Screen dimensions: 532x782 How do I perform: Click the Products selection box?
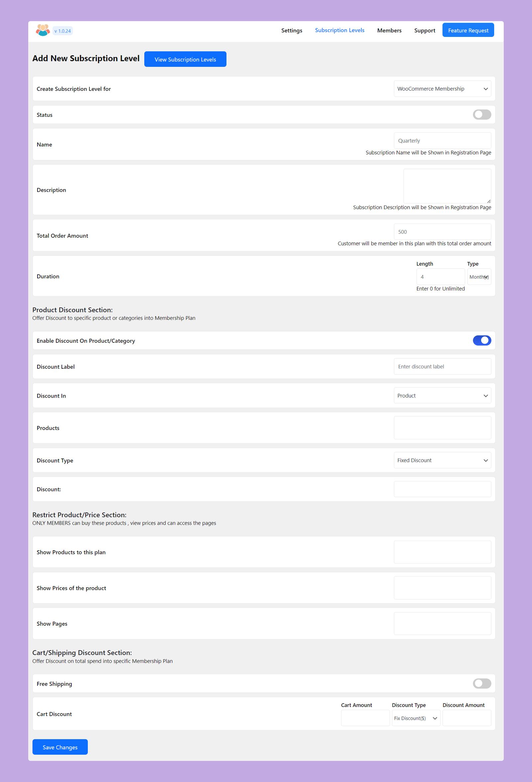point(443,428)
